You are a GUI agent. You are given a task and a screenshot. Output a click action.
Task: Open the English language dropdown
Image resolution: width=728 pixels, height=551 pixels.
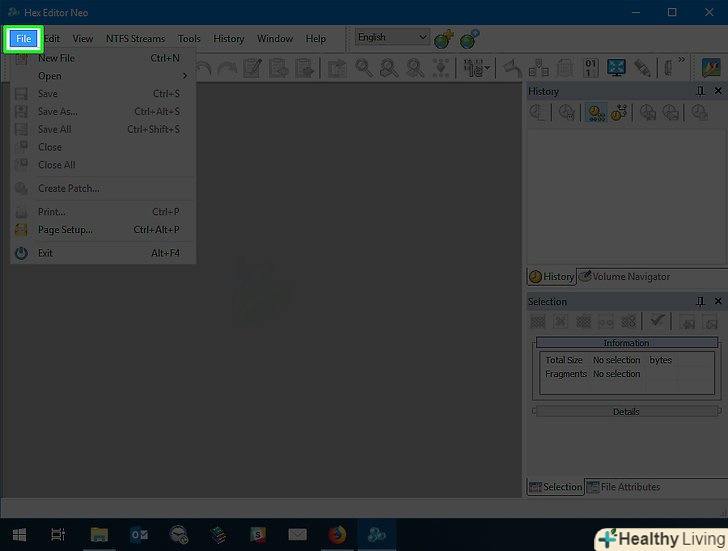[392, 37]
